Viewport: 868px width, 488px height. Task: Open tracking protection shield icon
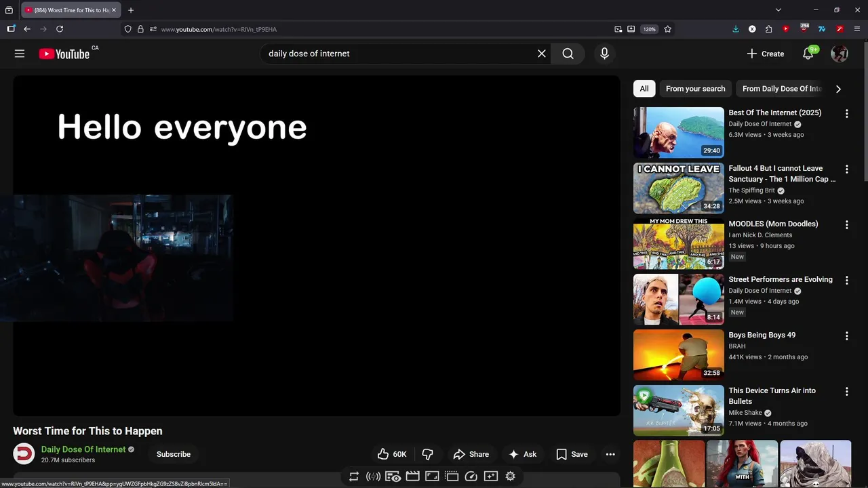pos(127,29)
